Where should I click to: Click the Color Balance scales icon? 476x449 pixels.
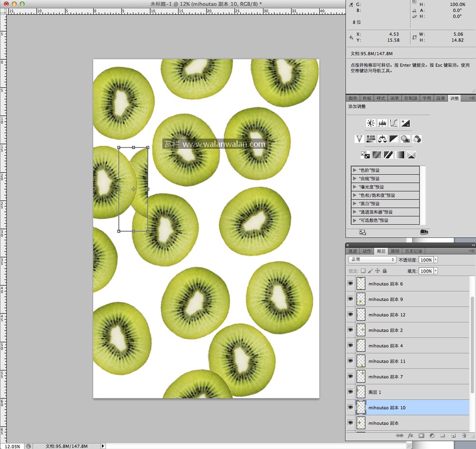coord(382,139)
